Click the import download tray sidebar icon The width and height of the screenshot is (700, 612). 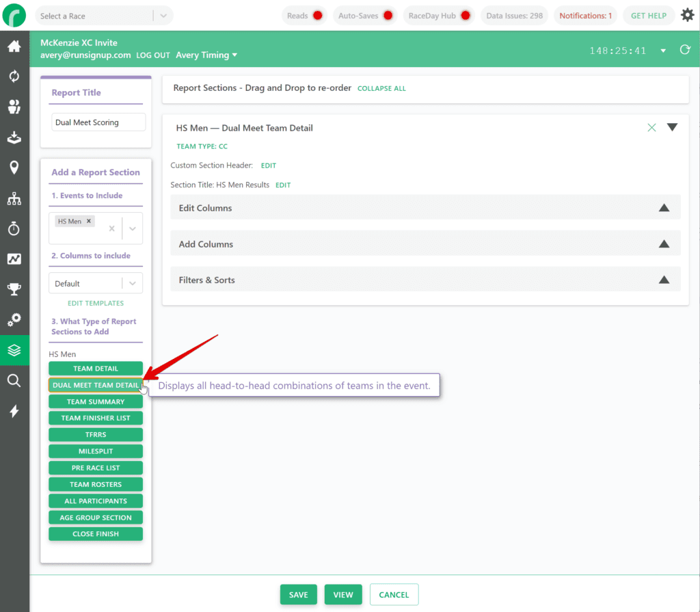[x=14, y=137]
